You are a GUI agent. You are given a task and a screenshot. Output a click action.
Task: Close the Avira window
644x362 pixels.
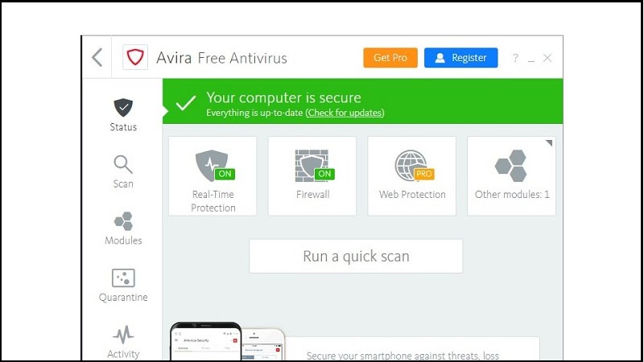click(x=547, y=58)
